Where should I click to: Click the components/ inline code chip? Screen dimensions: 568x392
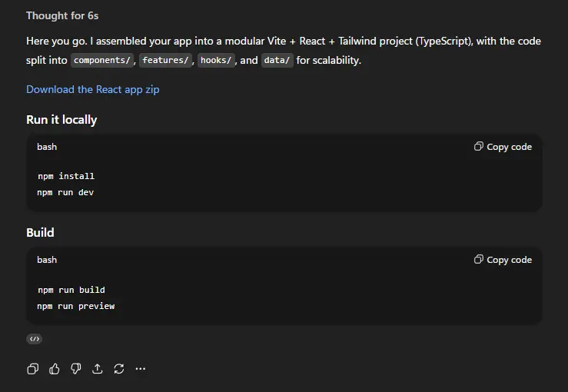coord(102,61)
